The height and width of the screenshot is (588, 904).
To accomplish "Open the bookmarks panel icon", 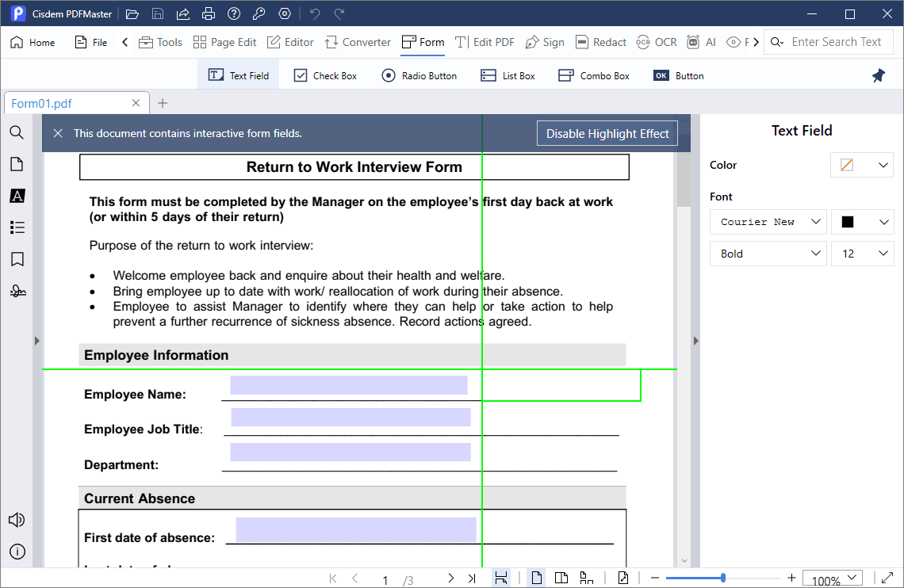I will click(17, 259).
